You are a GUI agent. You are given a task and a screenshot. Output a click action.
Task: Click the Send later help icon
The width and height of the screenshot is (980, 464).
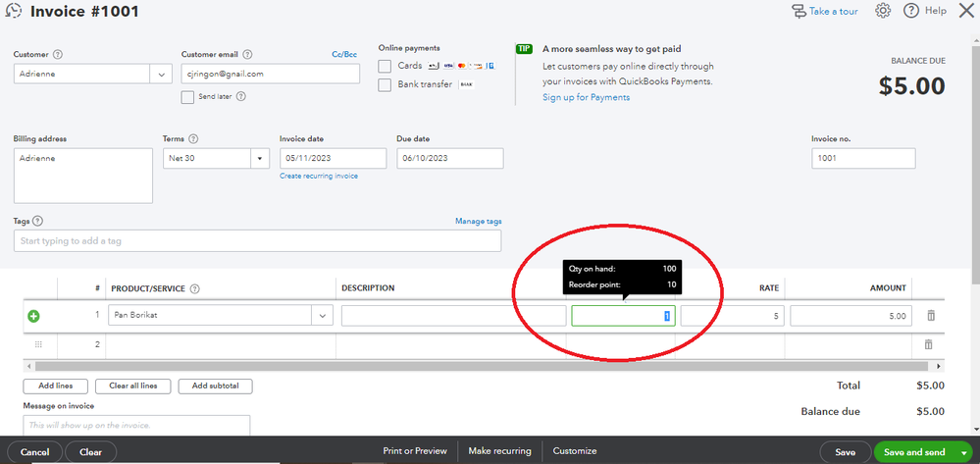point(240,96)
